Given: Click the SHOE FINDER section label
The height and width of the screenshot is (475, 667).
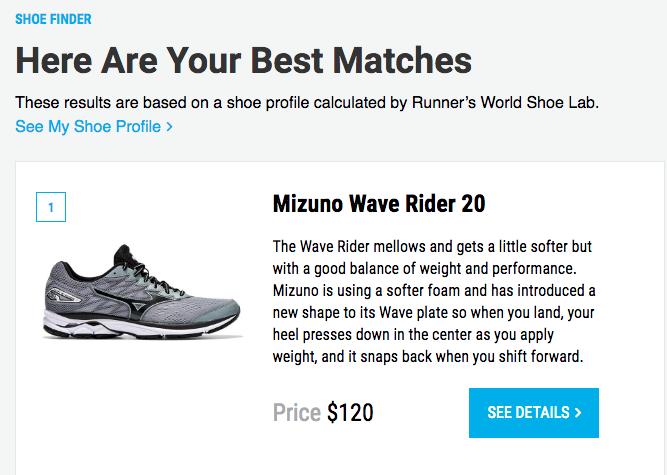Looking at the screenshot, I should [x=53, y=19].
